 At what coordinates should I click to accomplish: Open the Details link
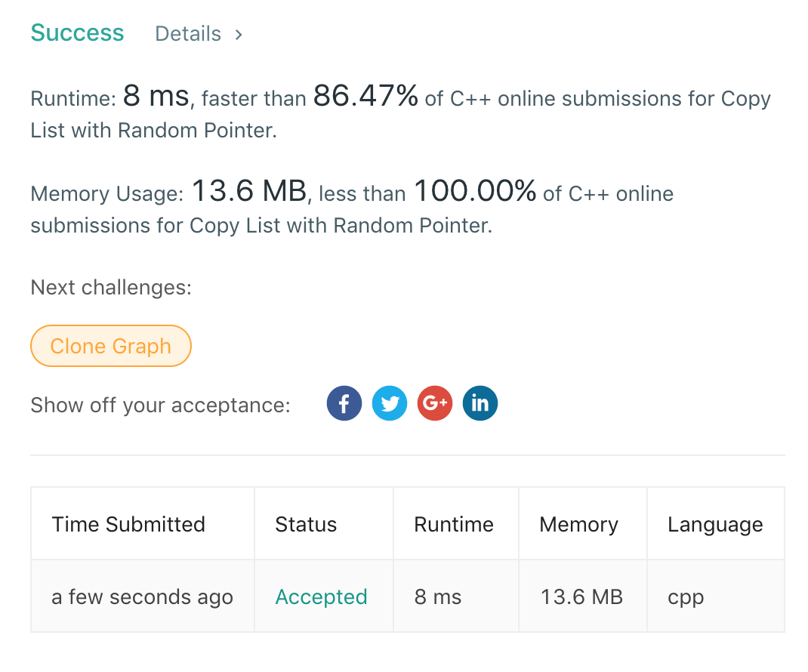tap(188, 34)
